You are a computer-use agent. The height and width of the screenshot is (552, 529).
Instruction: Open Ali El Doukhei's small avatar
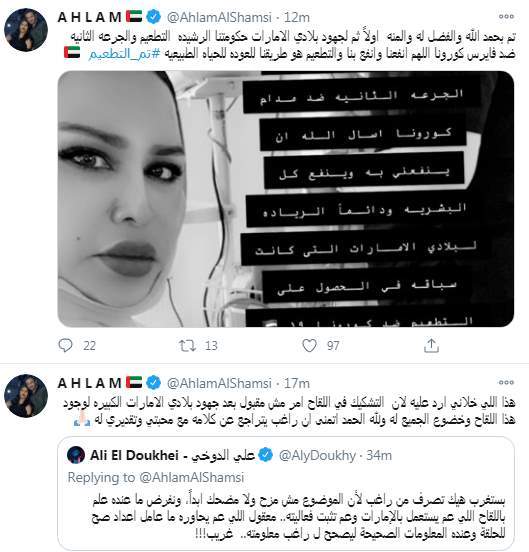point(76,455)
